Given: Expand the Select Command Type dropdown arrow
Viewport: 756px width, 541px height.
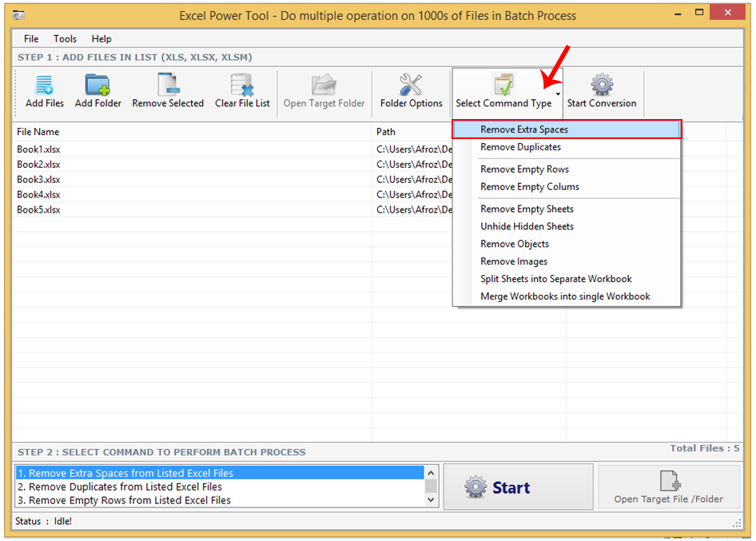Looking at the screenshot, I should pyautogui.click(x=558, y=94).
